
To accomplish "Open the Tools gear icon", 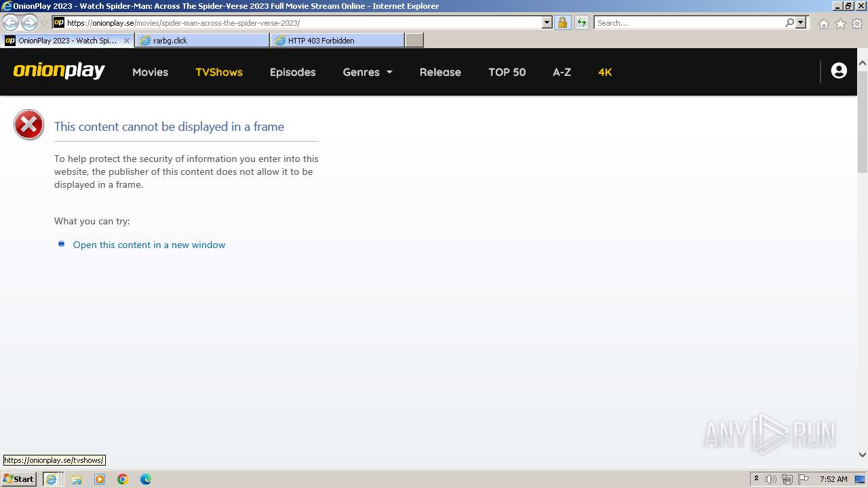I will click(x=857, y=24).
